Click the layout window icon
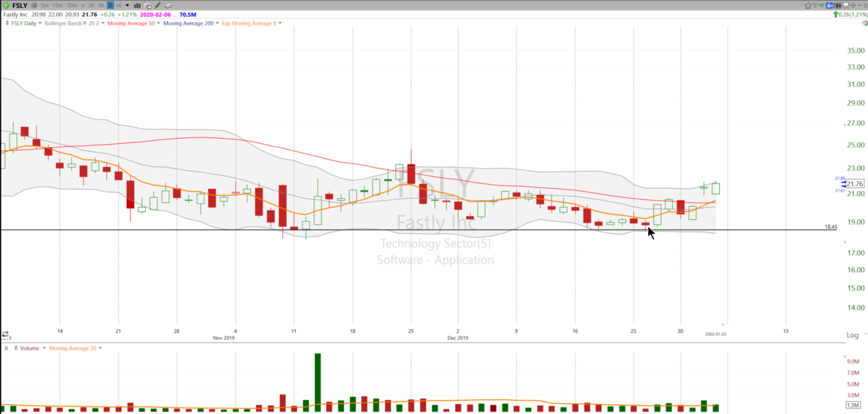 [846, 5]
